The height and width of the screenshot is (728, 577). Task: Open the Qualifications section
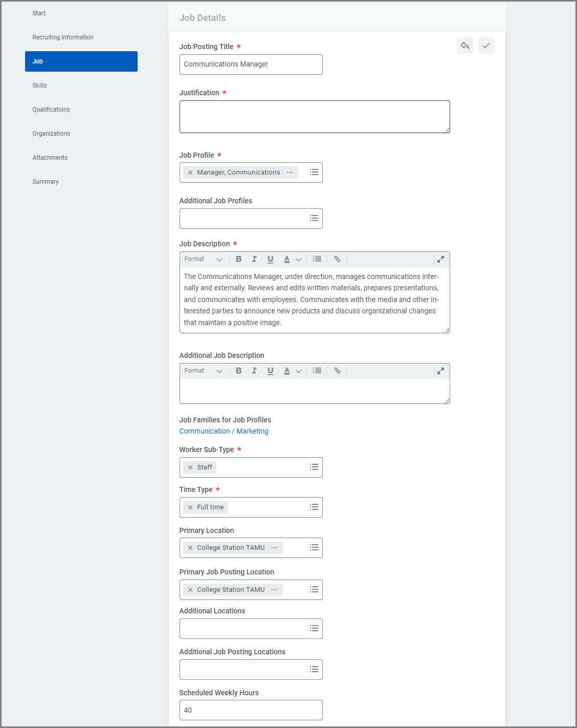pyautogui.click(x=51, y=110)
